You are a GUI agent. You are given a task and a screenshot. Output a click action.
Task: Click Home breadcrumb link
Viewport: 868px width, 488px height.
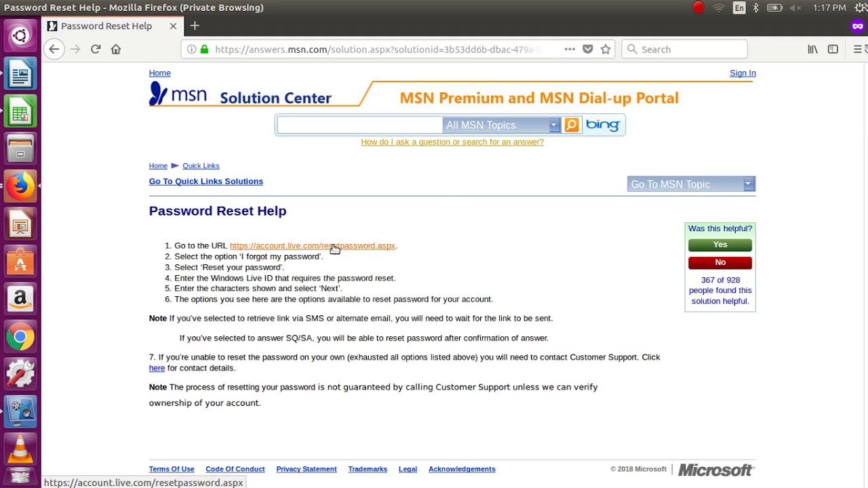(x=158, y=165)
